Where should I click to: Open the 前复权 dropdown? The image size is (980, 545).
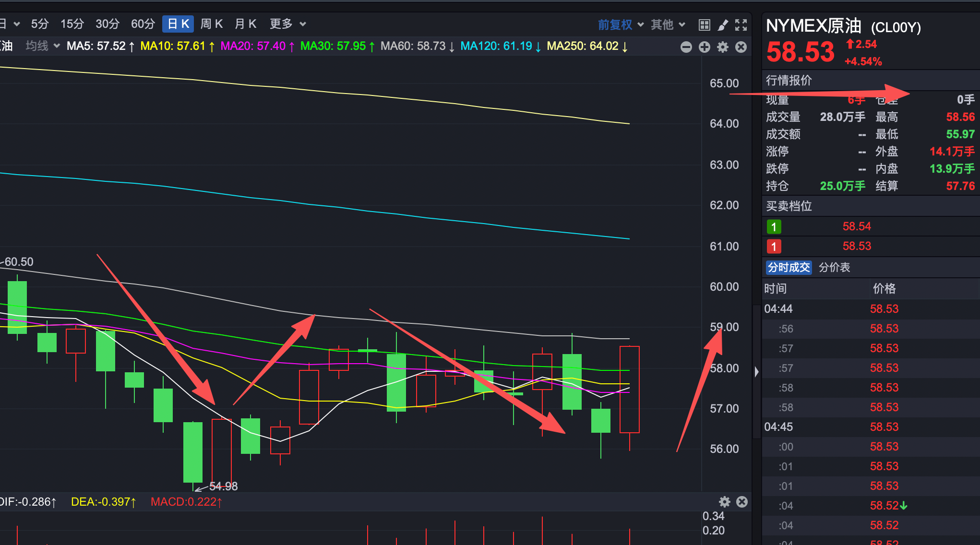pos(620,24)
